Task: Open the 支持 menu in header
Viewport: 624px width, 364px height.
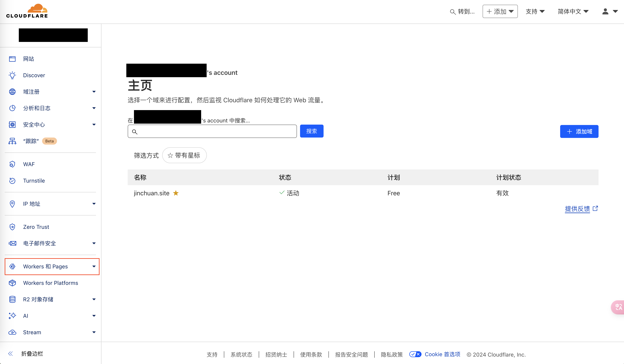Action: pos(535,11)
